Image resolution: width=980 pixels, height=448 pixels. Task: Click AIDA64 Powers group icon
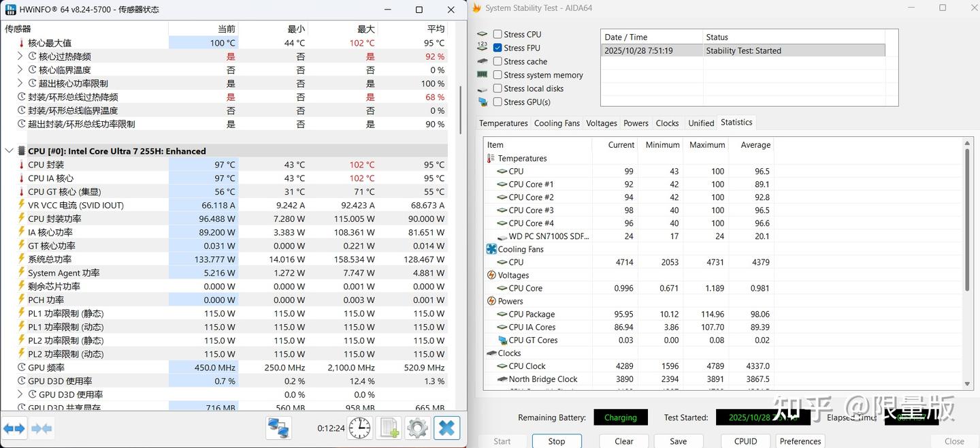(x=491, y=301)
